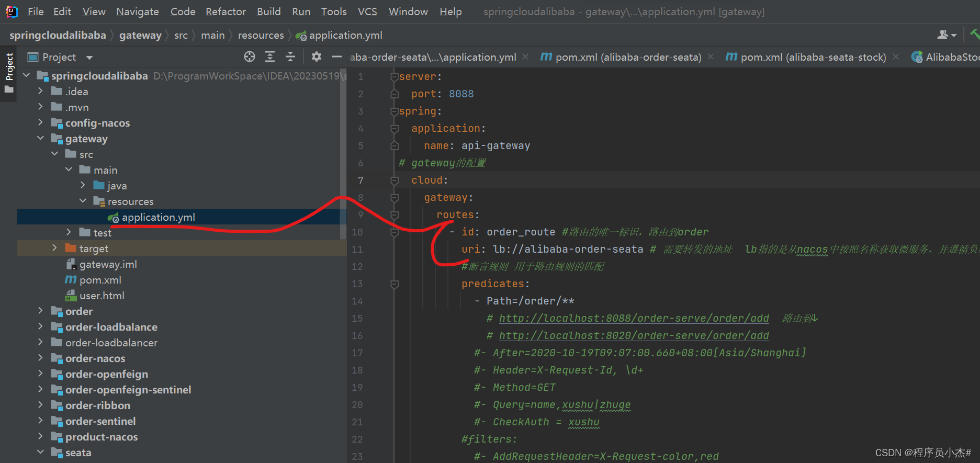
Task: Click port value 8088 in editor
Action: point(461,94)
